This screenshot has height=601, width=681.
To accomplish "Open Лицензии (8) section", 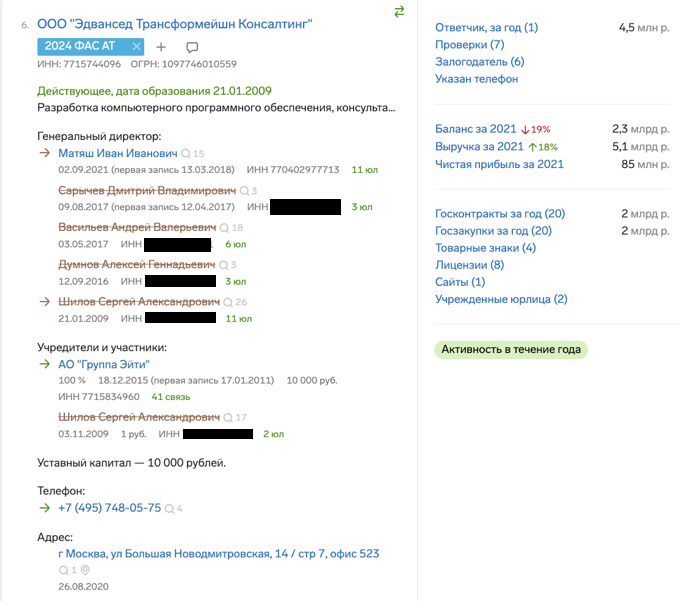I will [469, 265].
